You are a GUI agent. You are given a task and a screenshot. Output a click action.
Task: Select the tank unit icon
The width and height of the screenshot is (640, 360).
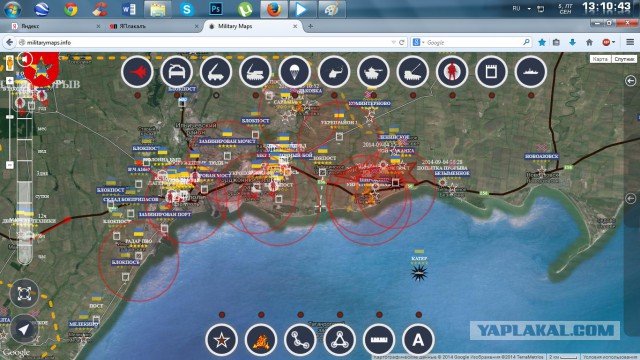point(373,72)
